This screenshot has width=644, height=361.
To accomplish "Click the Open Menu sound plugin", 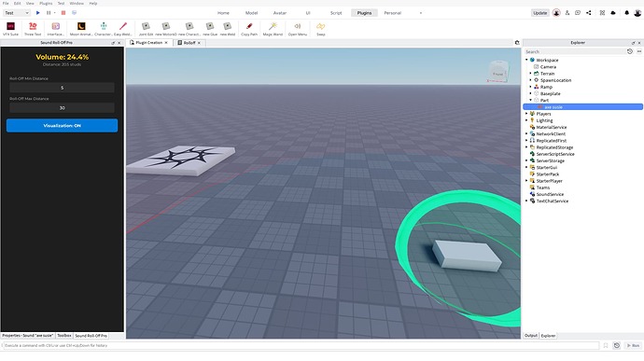I will 298,29.
